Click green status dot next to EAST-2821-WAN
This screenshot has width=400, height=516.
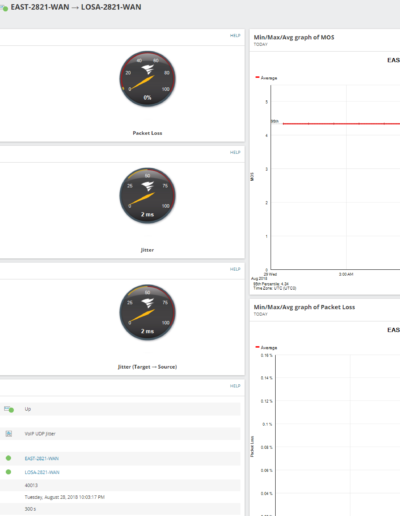pyautogui.click(x=8, y=458)
